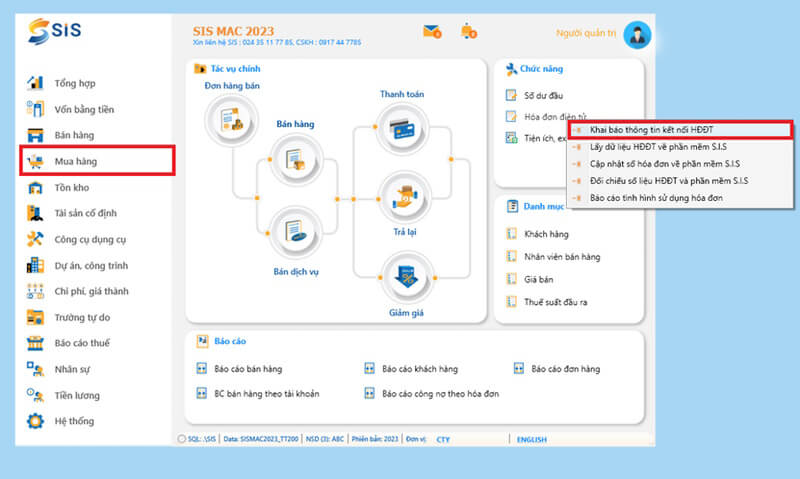This screenshot has width=800, height=479.
Task: Open the Trả lại workflow icon
Action: [x=404, y=198]
